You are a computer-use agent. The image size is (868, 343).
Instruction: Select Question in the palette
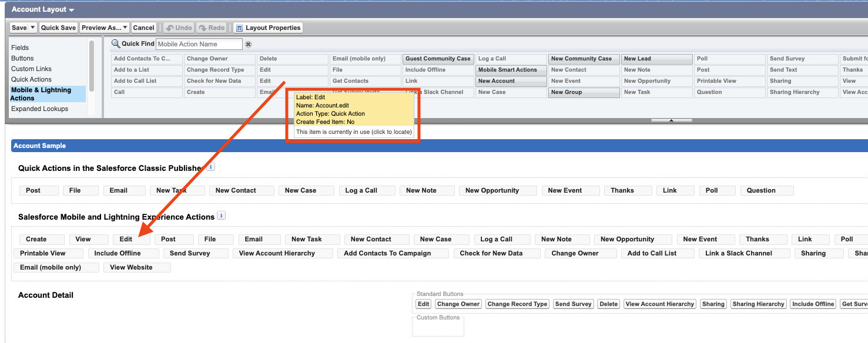pos(730,92)
